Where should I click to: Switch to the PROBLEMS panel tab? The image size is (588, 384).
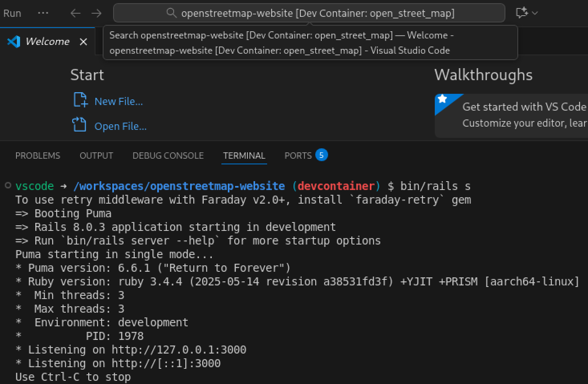[38, 156]
